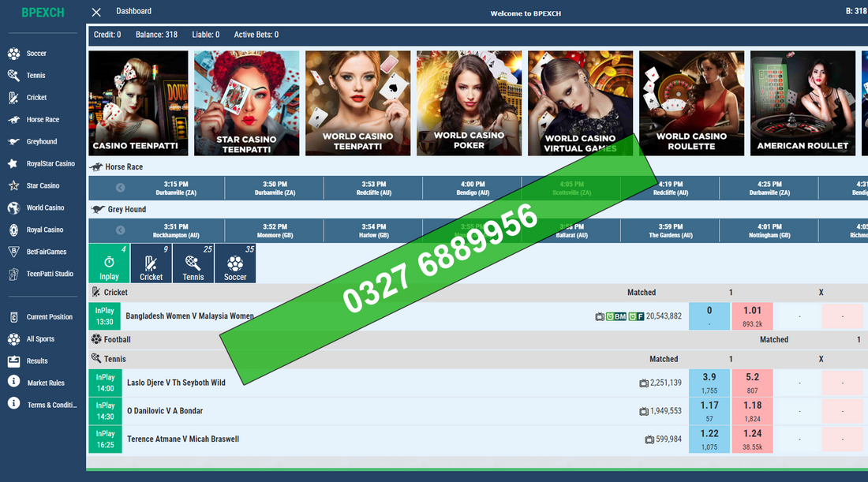Switch to the Inplay tab
This screenshot has height=482, width=868.
[x=109, y=263]
